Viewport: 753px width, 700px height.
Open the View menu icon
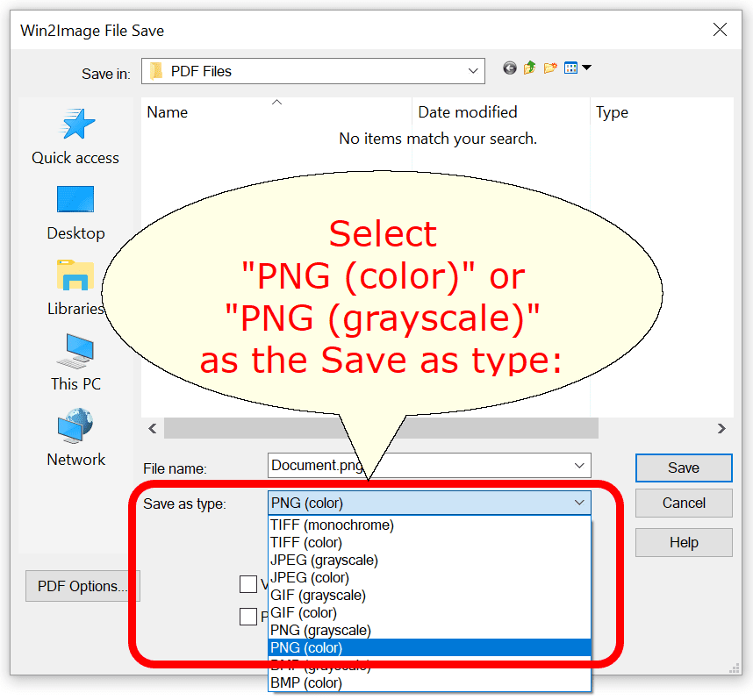pos(570,68)
